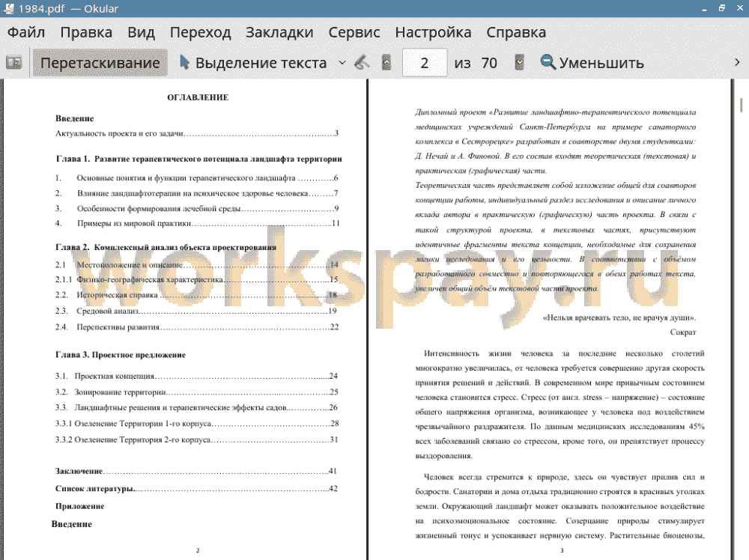Click the "Заключение" contents line
This screenshot has width=749, height=560.
tap(195, 471)
